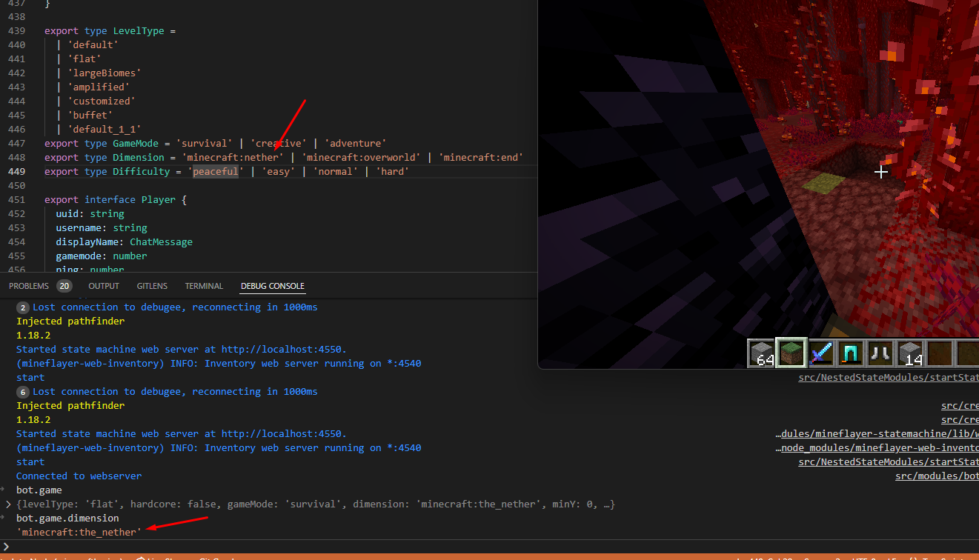Click the 2 repeat-count badge in console

23,307
